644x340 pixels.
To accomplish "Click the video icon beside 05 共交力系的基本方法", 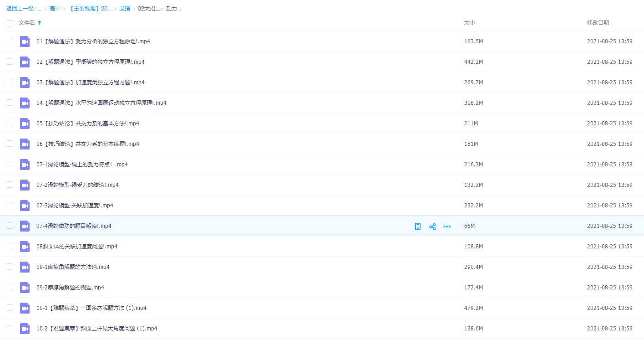I will pos(25,124).
